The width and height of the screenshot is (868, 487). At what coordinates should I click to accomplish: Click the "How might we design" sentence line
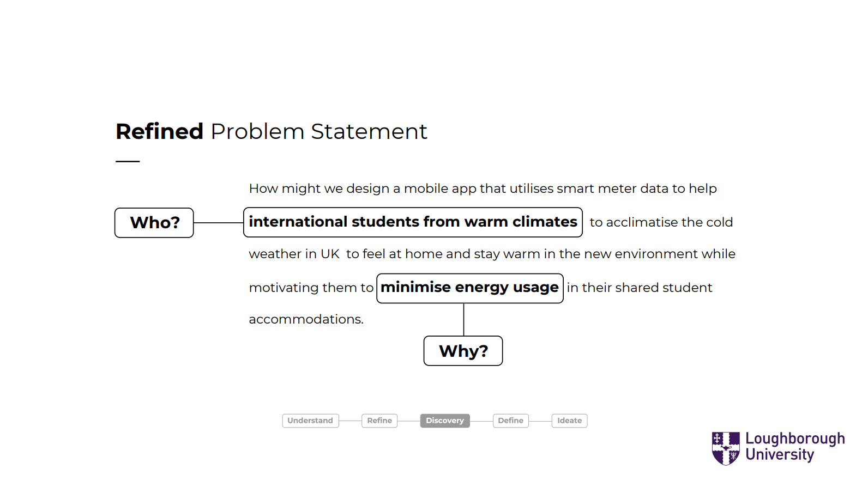click(x=483, y=188)
